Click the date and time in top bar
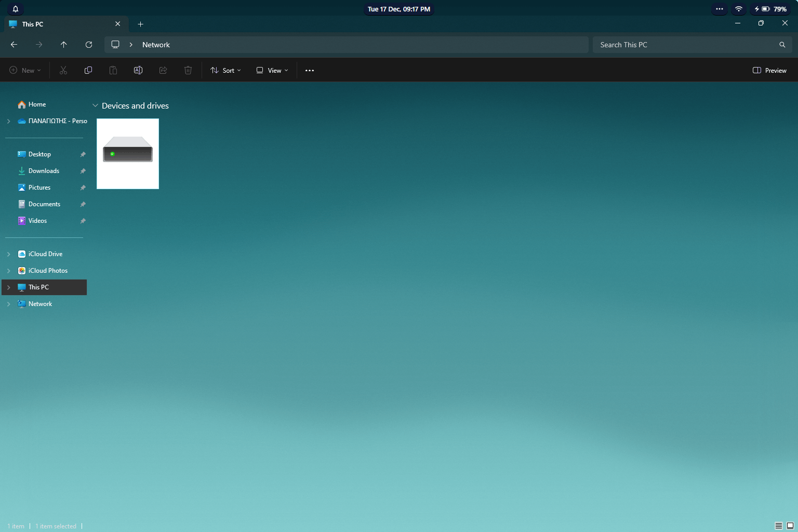The image size is (798, 532). click(x=399, y=9)
